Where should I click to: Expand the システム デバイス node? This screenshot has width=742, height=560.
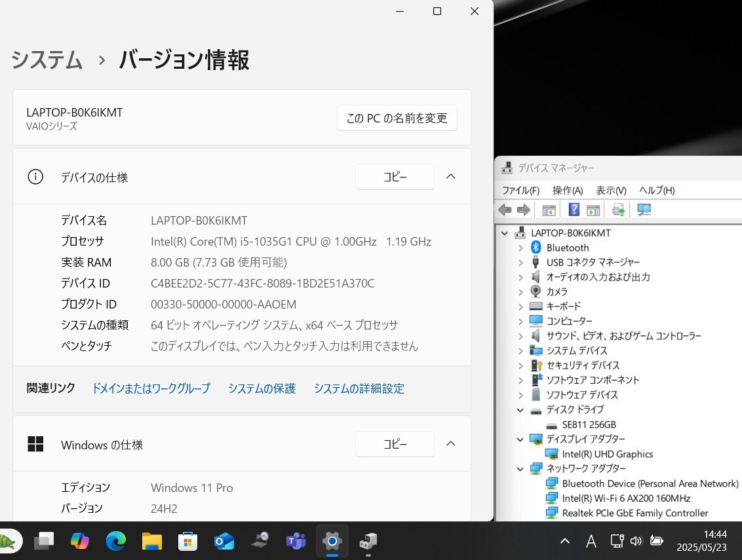520,351
